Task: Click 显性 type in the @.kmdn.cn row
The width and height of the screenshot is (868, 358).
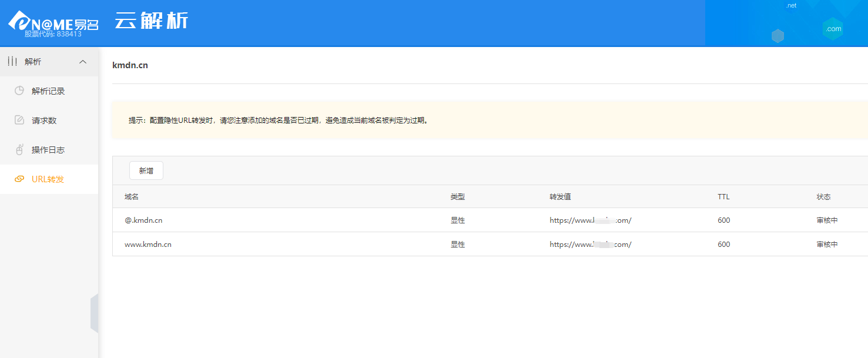Action: click(458, 220)
